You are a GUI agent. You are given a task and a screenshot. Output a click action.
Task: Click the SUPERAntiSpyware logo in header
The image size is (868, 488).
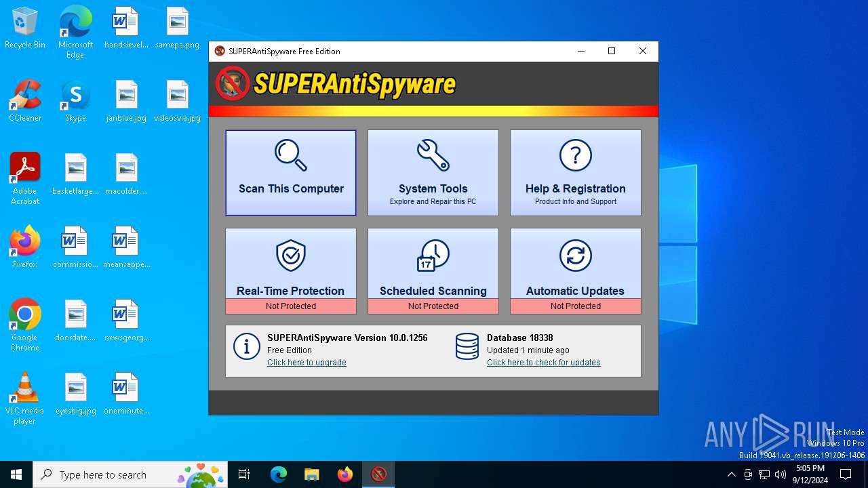tap(336, 84)
